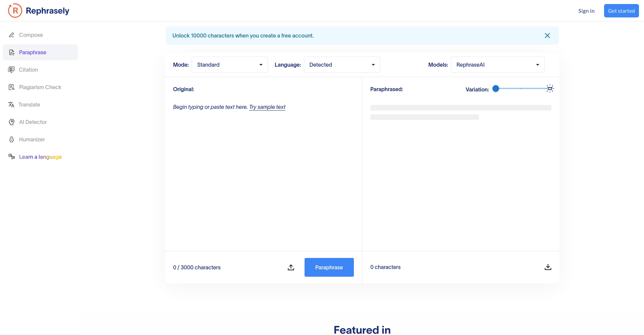Click the Rephrasely logo icon
The height and width of the screenshot is (335, 644).
click(x=15, y=11)
